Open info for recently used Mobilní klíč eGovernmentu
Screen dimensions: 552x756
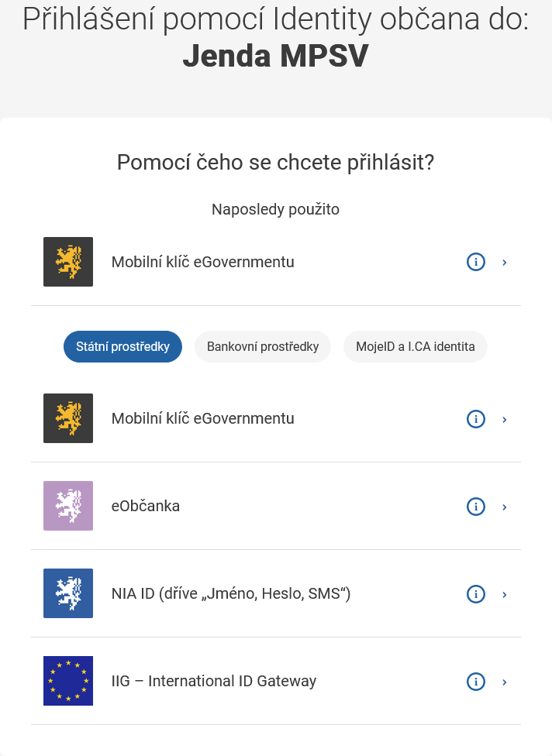click(x=476, y=262)
